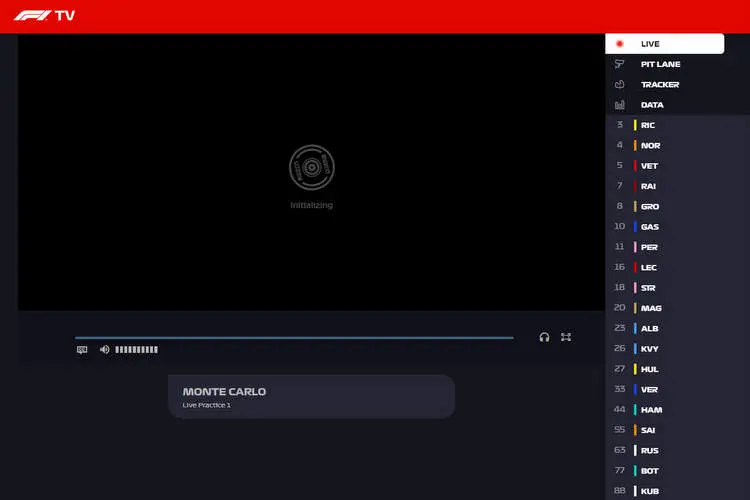Image resolution: width=750 pixels, height=500 pixels.
Task: Toggle closed captions icon
Action: (x=82, y=350)
